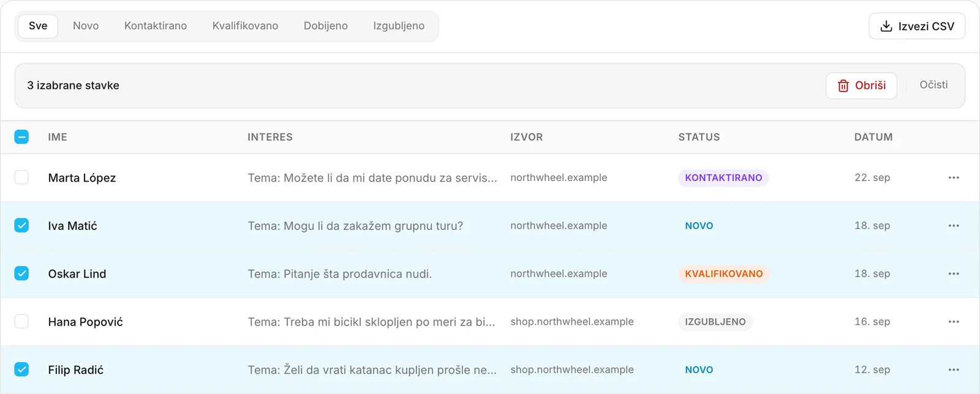980x394 pixels.
Task: Switch to the Novo tab
Action: pos(86,26)
